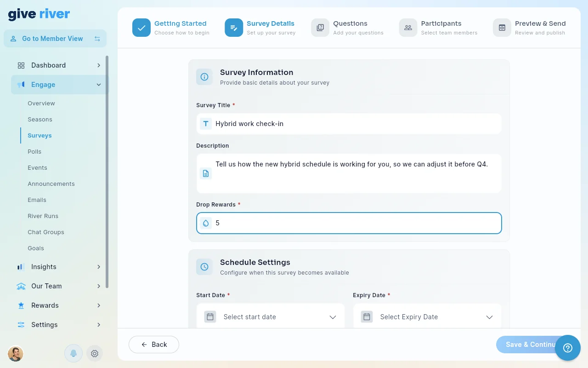
Task: Go to Seasons in sidebar
Action: (40, 120)
